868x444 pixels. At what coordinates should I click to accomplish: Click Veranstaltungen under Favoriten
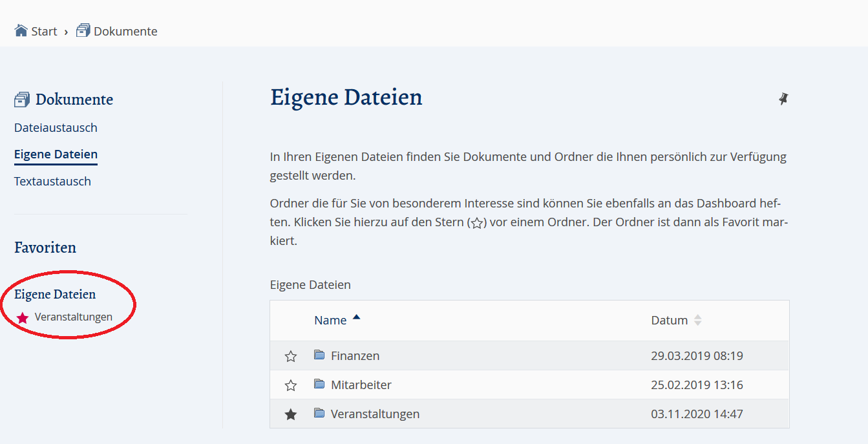tap(74, 317)
